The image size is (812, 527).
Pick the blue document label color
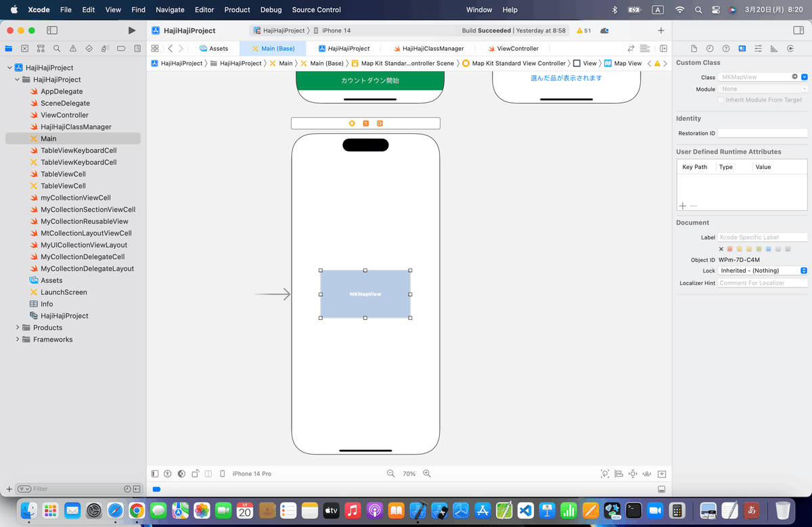click(769, 249)
